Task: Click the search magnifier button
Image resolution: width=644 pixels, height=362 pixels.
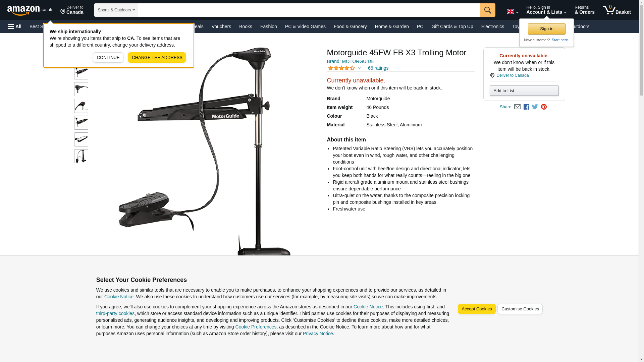Action: pyautogui.click(x=488, y=10)
